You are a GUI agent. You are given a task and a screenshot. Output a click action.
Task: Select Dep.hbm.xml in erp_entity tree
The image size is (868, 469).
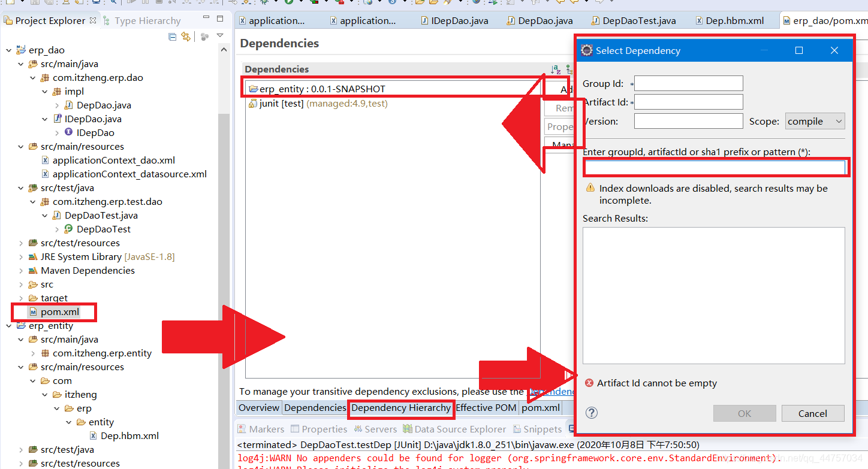coord(129,435)
